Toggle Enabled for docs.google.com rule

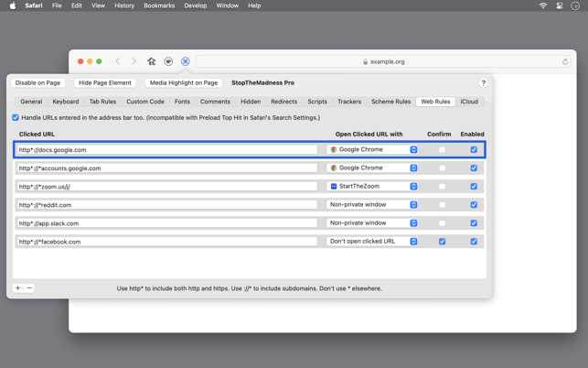pos(474,150)
